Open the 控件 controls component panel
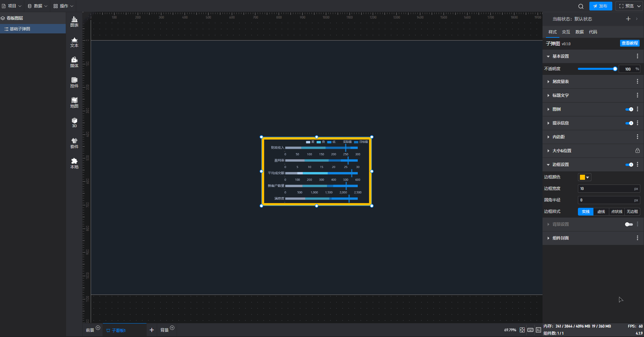This screenshot has width=644, height=337. [74, 82]
